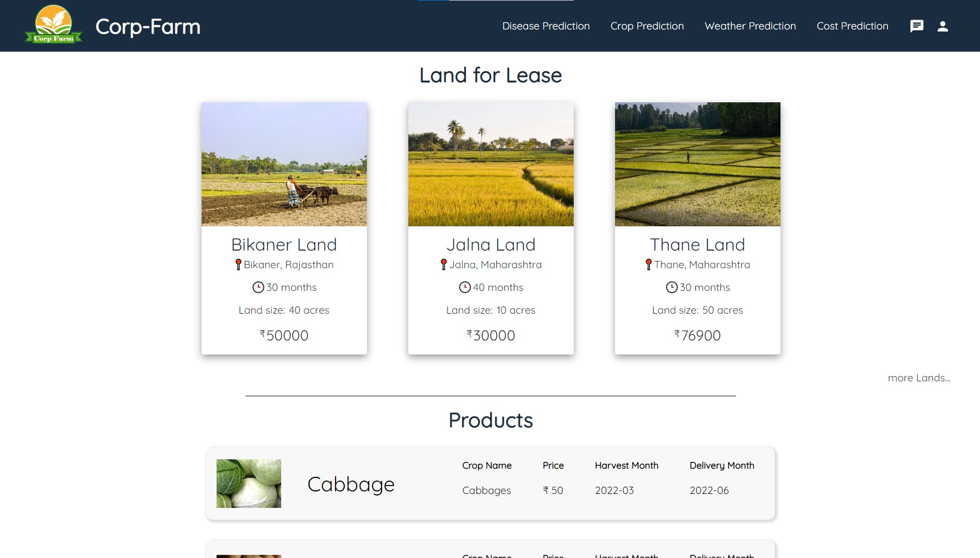Click the location pin next to Bikaner, Rajasthan
The width and height of the screenshot is (980, 558).
click(x=238, y=265)
